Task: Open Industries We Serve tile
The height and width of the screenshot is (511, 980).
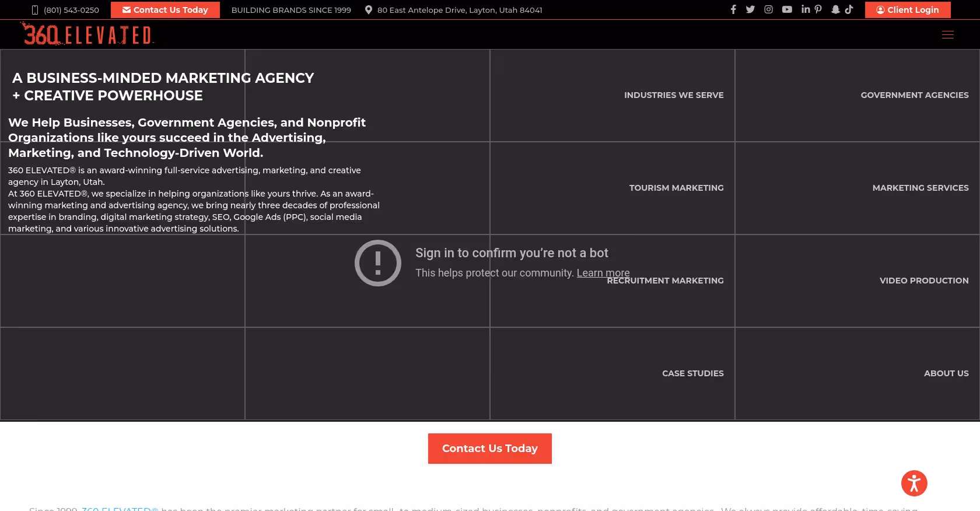Action: click(x=612, y=95)
